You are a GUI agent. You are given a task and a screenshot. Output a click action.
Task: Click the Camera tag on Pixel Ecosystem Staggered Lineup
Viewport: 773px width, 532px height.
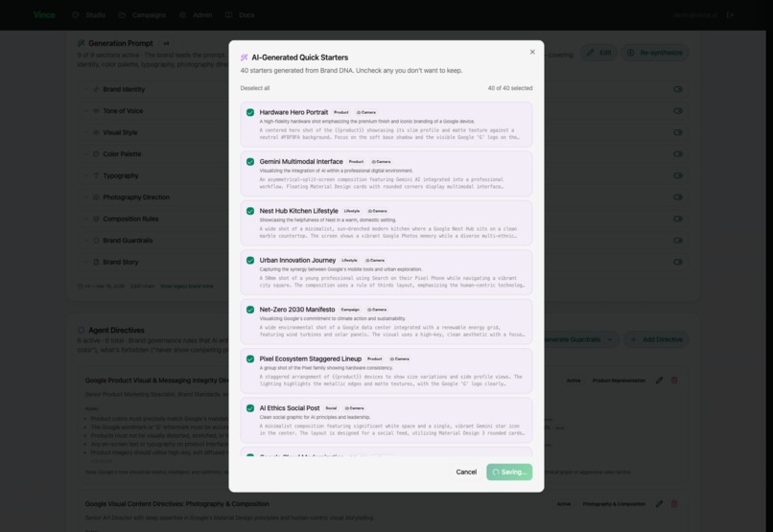[400, 359]
